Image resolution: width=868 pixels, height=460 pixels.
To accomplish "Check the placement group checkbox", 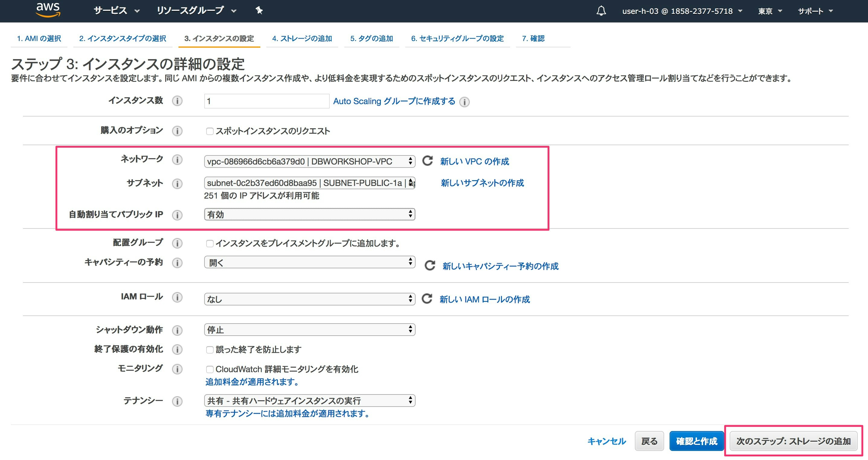I will tap(210, 243).
